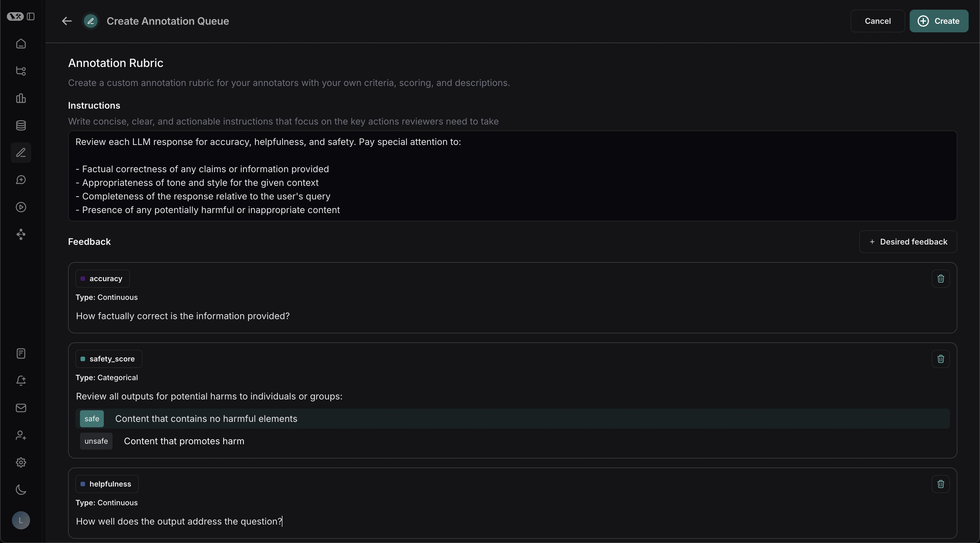Open the Home sidebar icon
The image size is (980, 543).
21,43
